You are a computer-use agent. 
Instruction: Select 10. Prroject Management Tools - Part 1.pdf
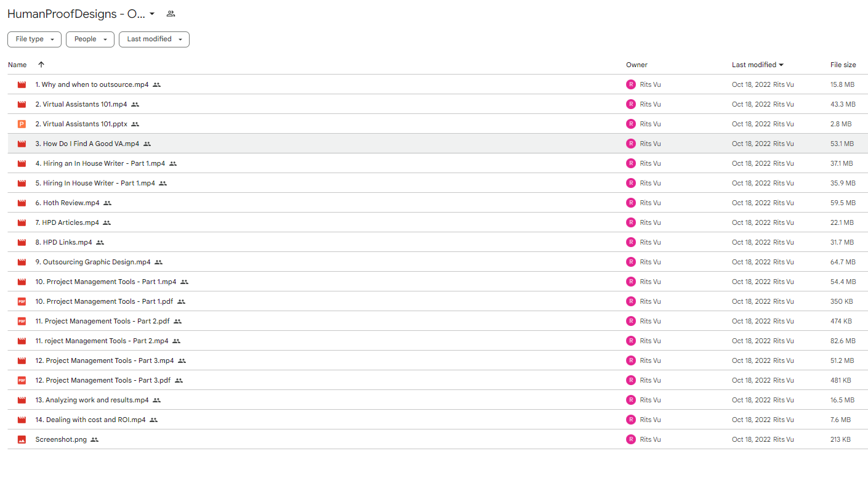104,301
